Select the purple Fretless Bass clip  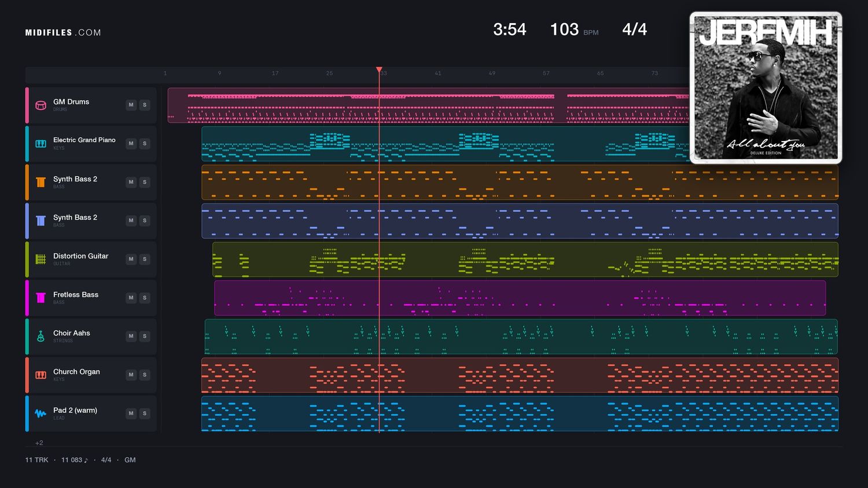click(x=520, y=298)
